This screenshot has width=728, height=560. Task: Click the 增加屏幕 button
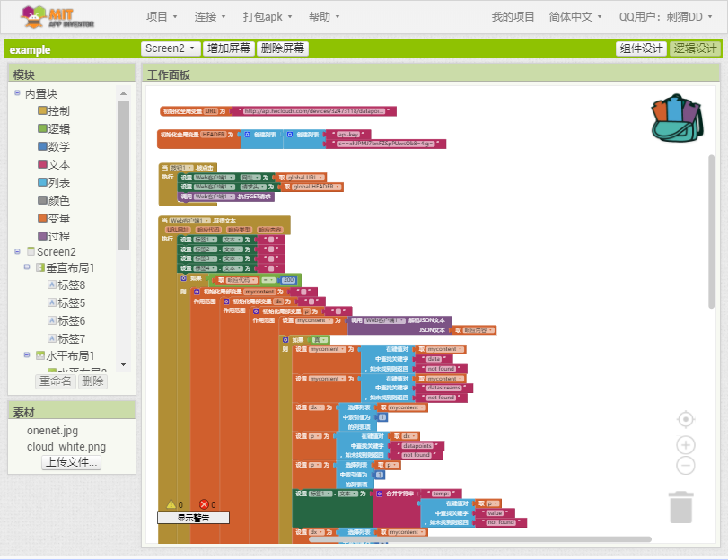tap(229, 48)
